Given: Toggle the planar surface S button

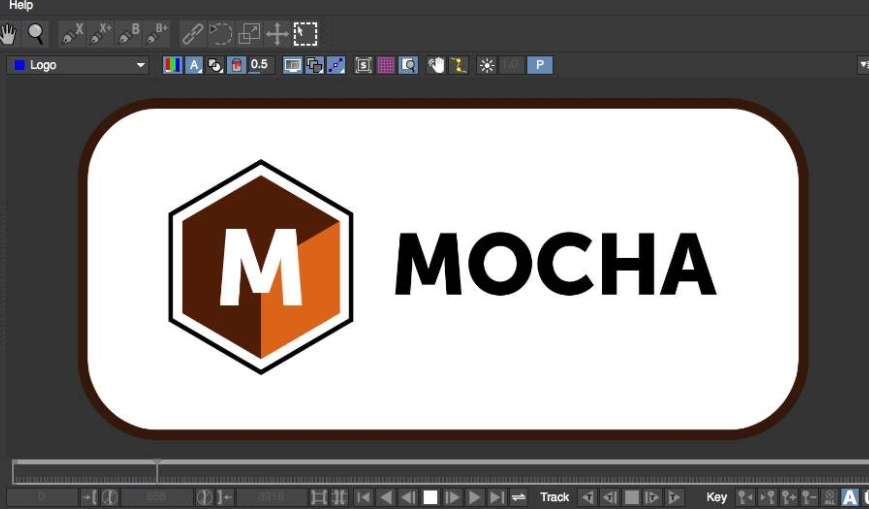Looking at the screenshot, I should click(x=364, y=65).
